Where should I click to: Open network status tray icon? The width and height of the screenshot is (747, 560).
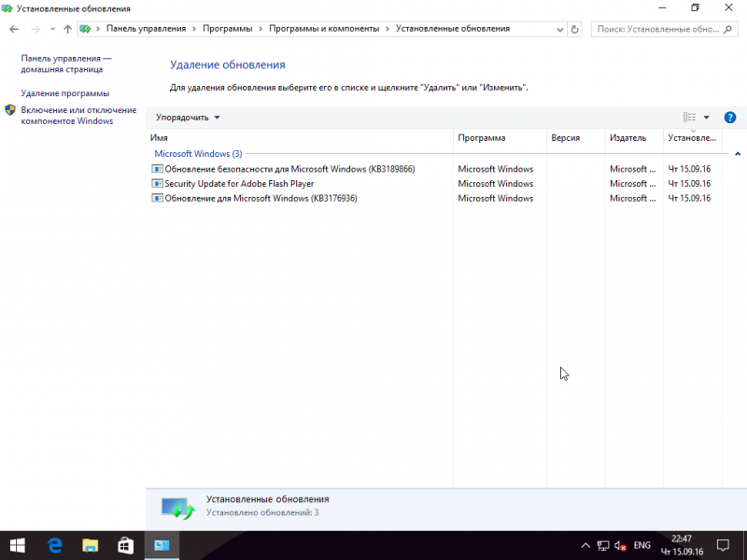coord(603,546)
